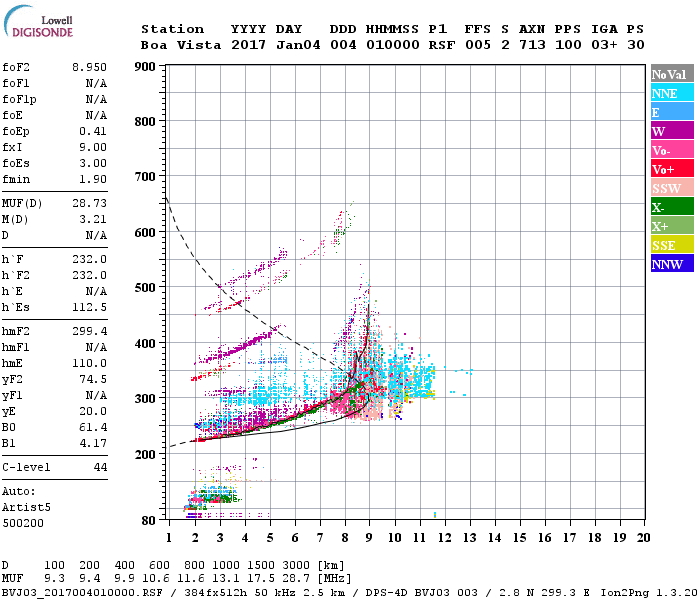Click the cyan NNE legend entry
700x600 pixels.
click(672, 93)
